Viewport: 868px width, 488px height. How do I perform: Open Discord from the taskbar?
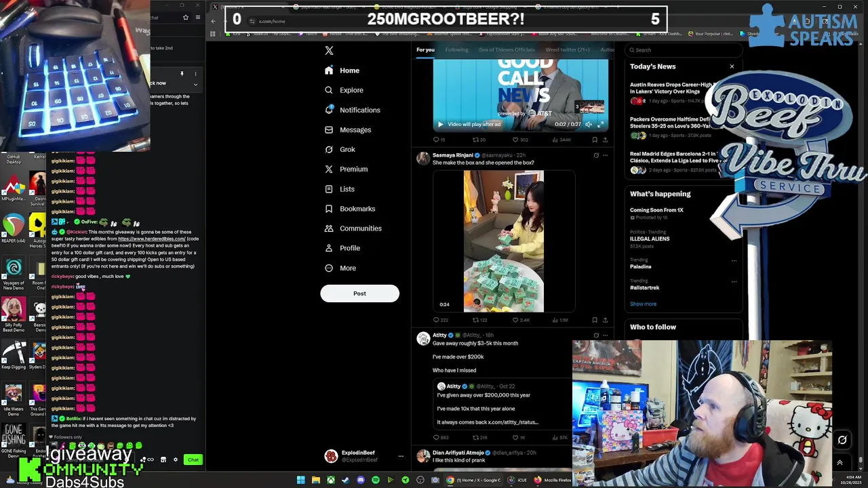click(x=360, y=480)
